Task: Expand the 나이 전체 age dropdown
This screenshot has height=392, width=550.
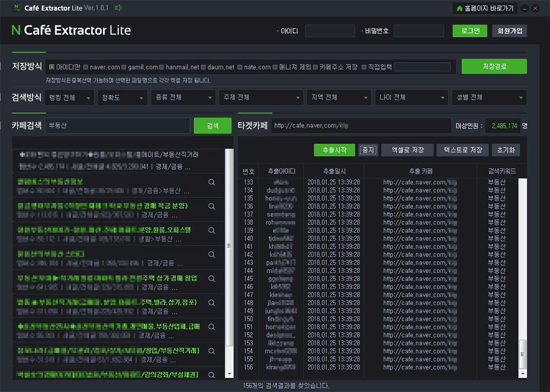Action: tap(411, 97)
